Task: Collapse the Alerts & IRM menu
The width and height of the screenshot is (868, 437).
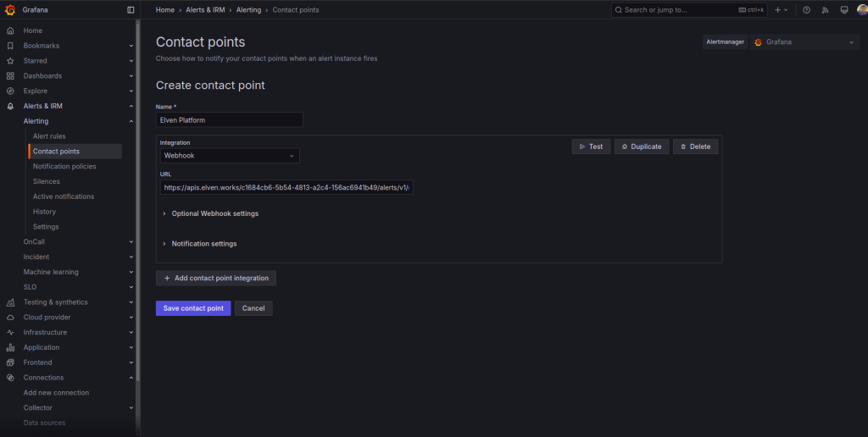Action: [x=131, y=106]
